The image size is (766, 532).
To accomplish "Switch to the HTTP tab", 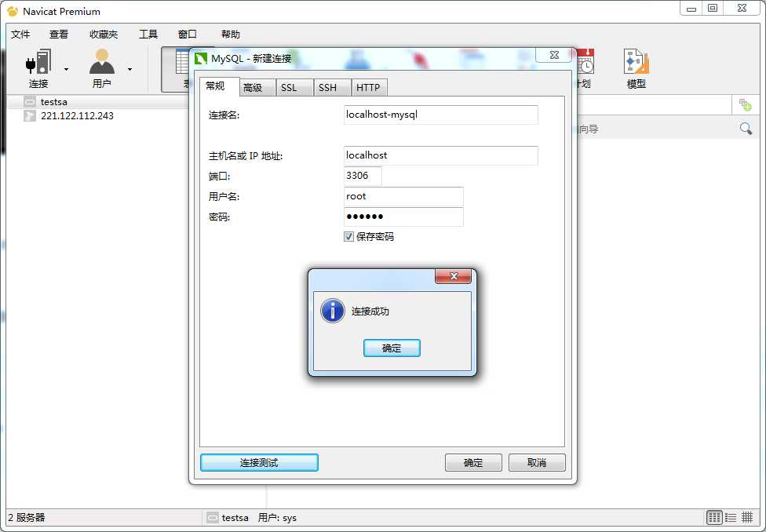I will (x=368, y=87).
